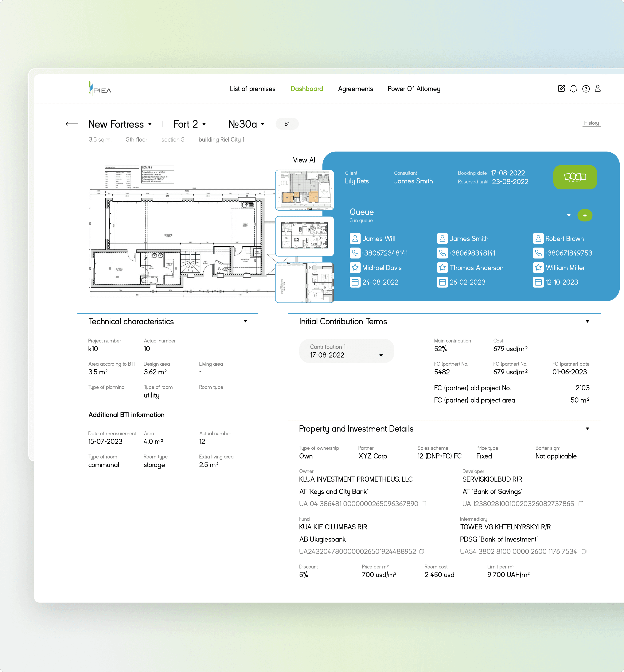The image size is (624, 672).
Task: Click star icon next to Thomas Anderson
Action: (442, 268)
